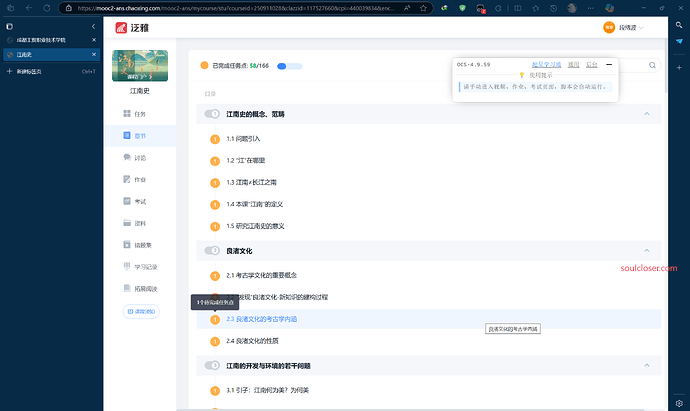Click the bordered notice button below 拓展阅读
Viewport: 690px width, 411px height.
point(141,312)
